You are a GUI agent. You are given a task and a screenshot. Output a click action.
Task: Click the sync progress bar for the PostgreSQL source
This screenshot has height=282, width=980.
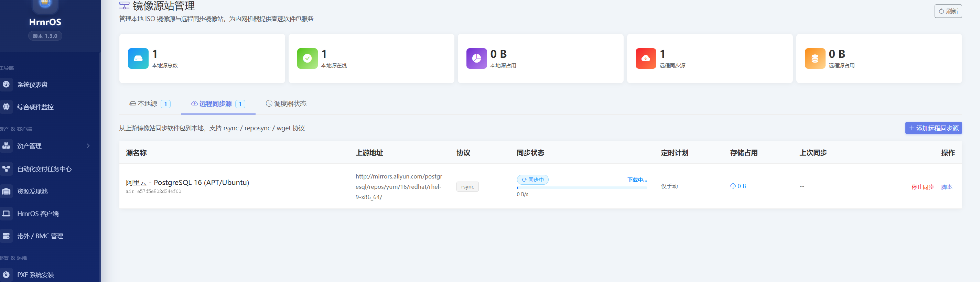tap(582, 188)
